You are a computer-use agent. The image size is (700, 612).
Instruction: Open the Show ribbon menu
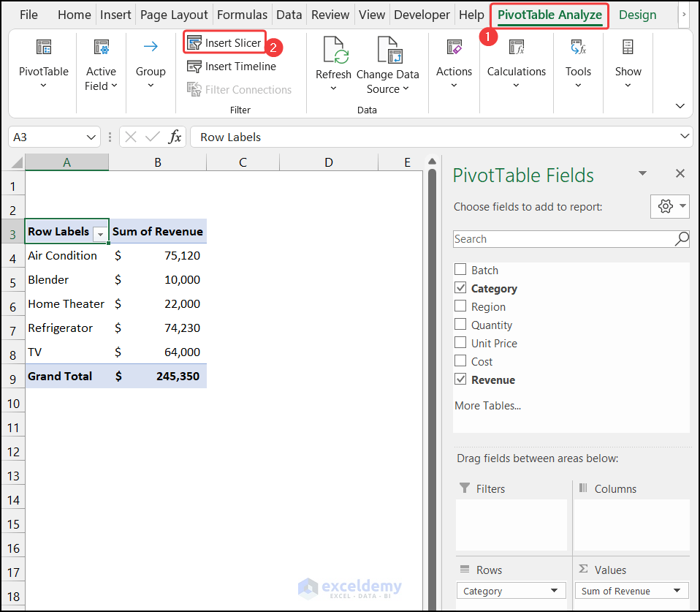tap(628, 64)
